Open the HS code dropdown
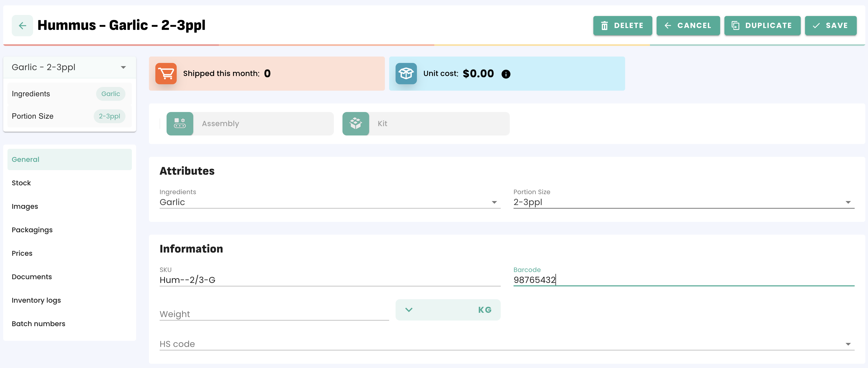This screenshot has height=368, width=868. click(506, 344)
